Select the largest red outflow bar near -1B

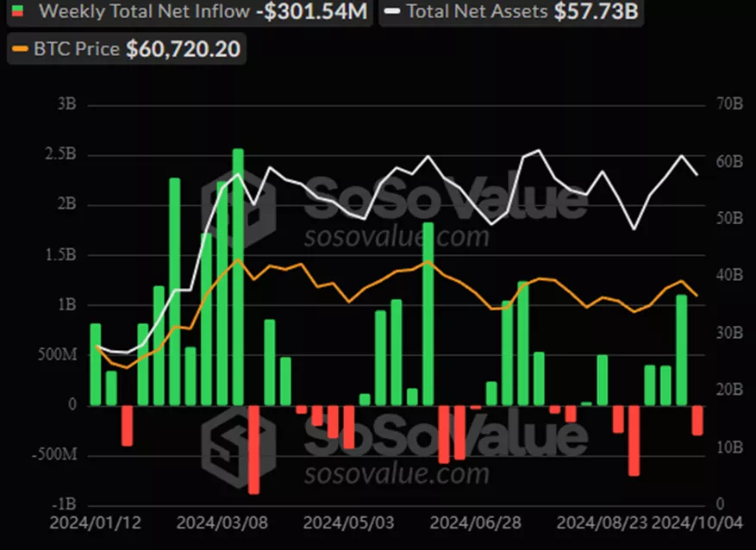(x=253, y=448)
